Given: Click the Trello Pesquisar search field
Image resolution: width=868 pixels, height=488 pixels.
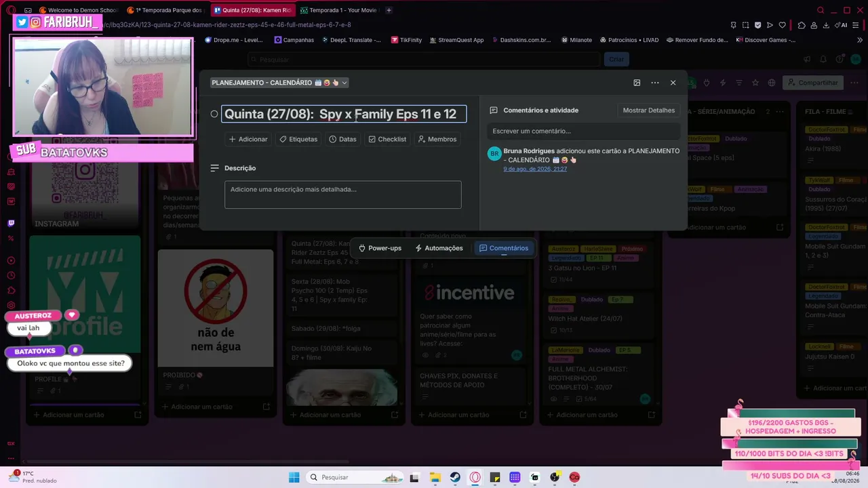Looking at the screenshot, I should tap(424, 59).
